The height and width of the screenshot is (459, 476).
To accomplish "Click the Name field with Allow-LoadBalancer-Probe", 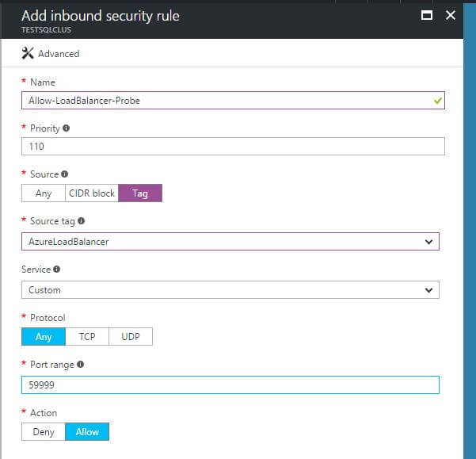I will 222,101.
